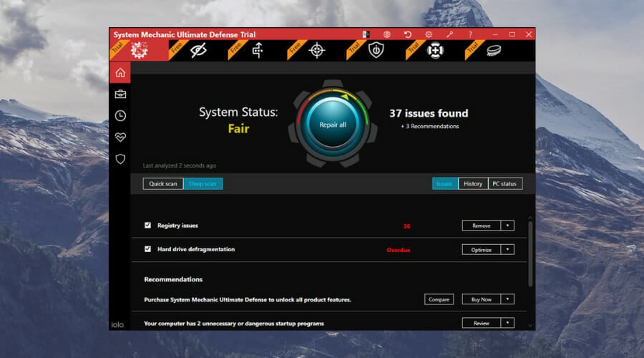Click the issues list scrollbar thumb
This screenshot has height=358, width=644.
click(x=530, y=253)
